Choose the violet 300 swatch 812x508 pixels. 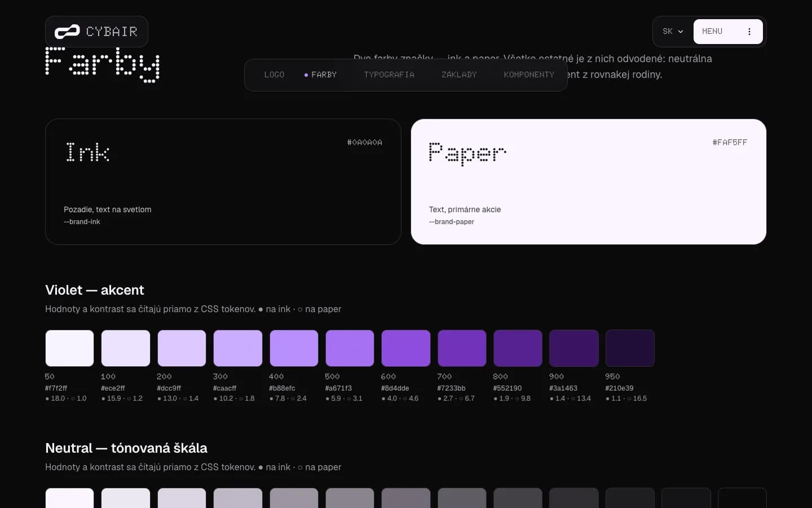click(238, 348)
